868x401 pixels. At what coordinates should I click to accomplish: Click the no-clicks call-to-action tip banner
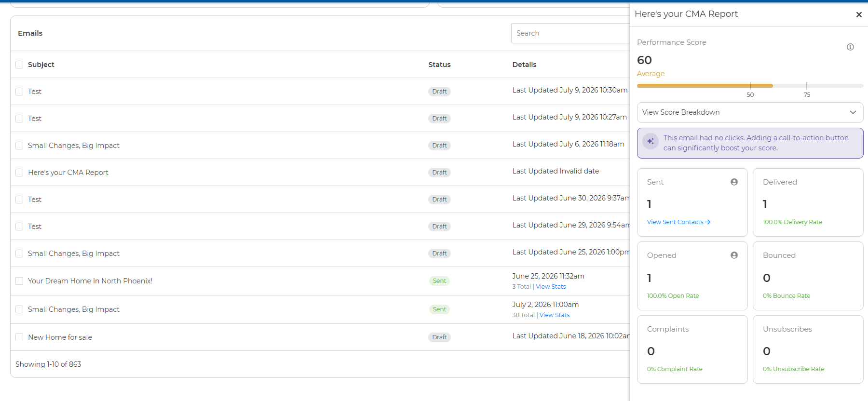[x=750, y=143]
